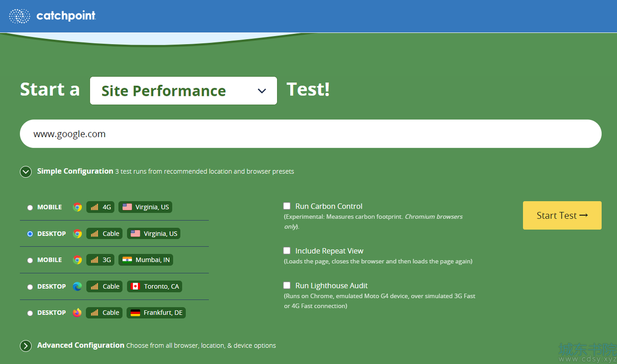Click the Germany flag beside Frankfurt, DE

(135, 312)
